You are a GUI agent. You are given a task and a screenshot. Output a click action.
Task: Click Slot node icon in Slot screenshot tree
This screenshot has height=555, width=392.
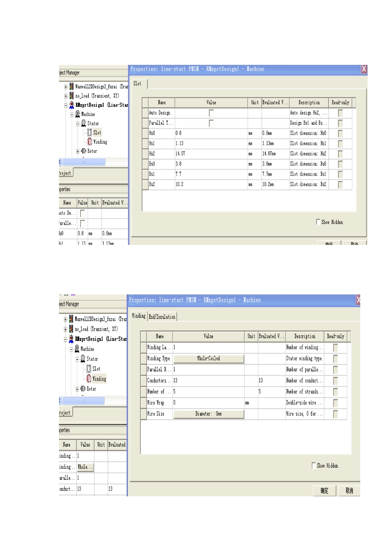pos(90,133)
